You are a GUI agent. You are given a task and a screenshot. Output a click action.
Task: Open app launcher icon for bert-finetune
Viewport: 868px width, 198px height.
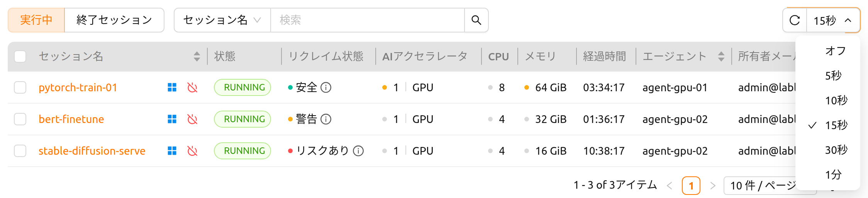(172, 119)
